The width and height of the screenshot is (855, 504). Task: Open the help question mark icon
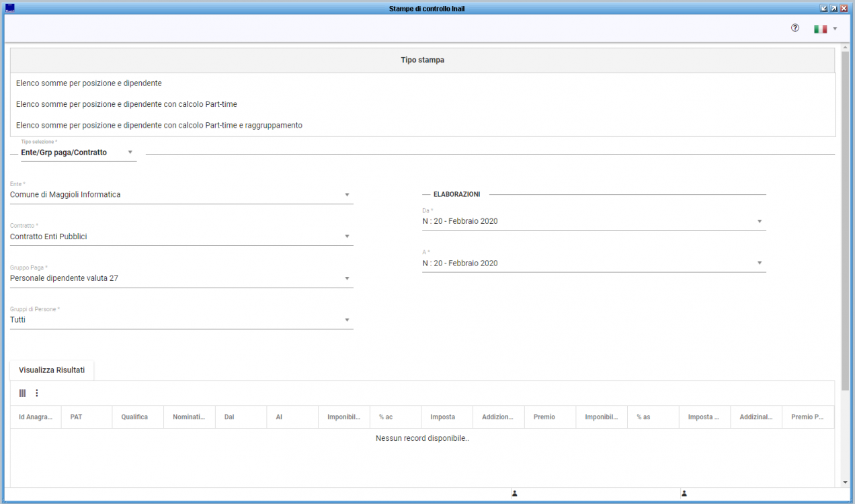click(795, 28)
